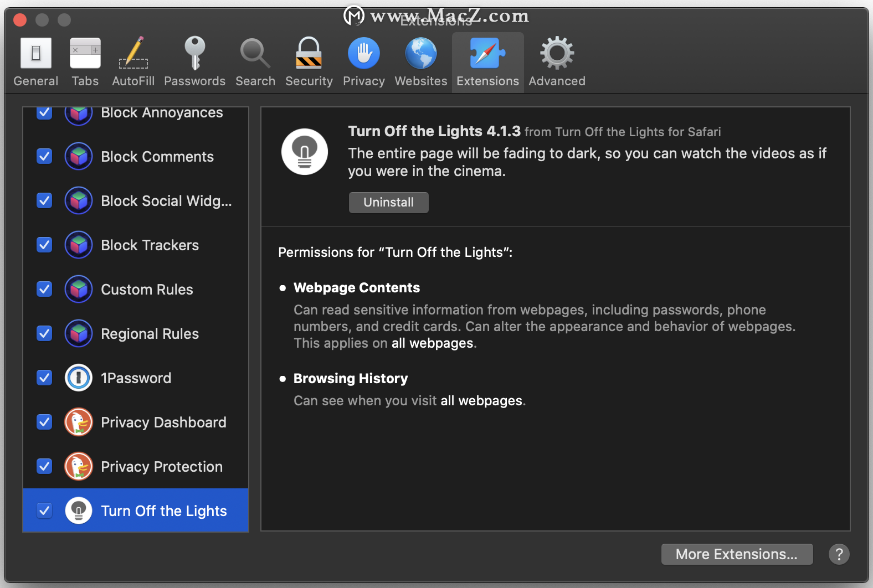Open the Security padlock icon
The height and width of the screenshot is (588, 873).
[x=309, y=53]
